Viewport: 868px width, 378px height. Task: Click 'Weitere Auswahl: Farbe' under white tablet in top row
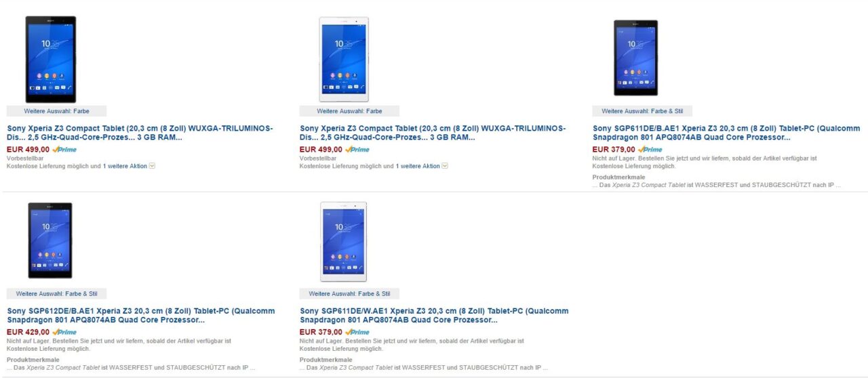click(349, 111)
